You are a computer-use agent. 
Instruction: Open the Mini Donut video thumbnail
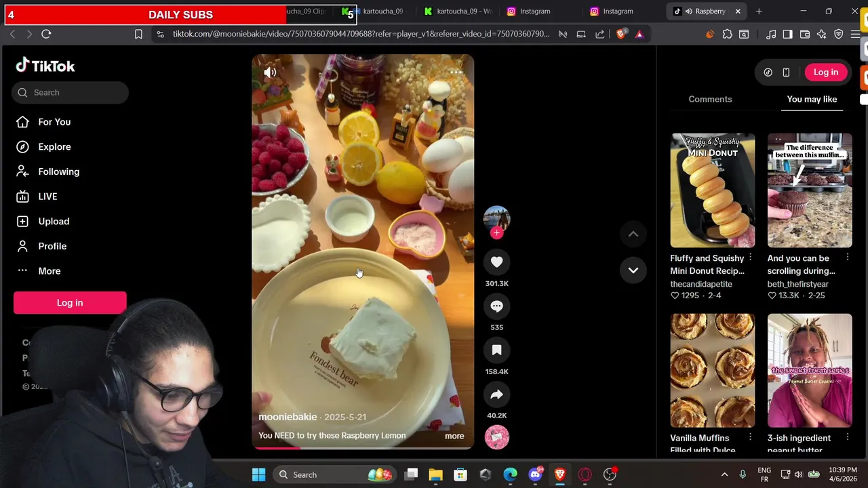pyautogui.click(x=712, y=190)
